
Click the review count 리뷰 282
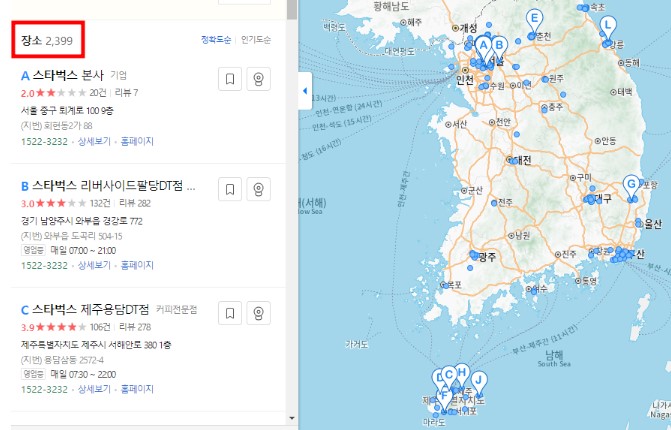(135, 203)
